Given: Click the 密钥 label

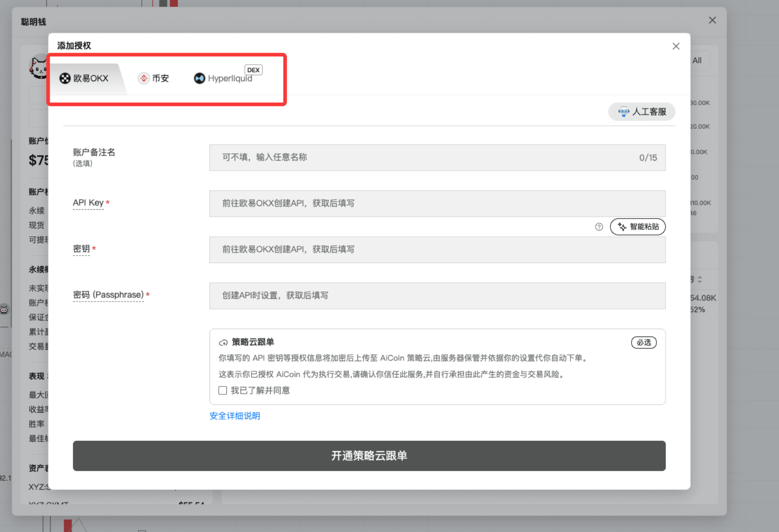Looking at the screenshot, I should (81, 249).
